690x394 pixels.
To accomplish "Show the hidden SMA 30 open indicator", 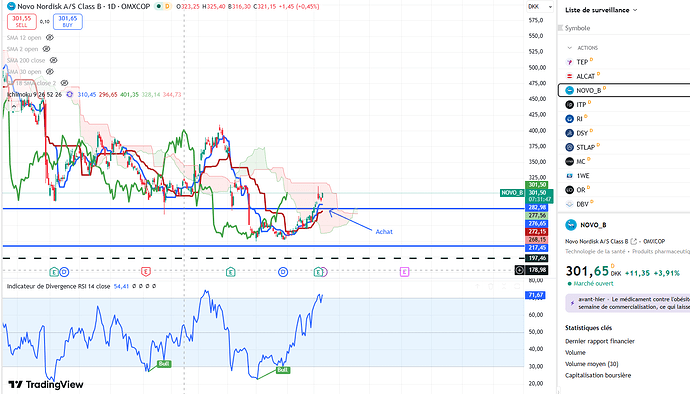I will pos(50,71).
